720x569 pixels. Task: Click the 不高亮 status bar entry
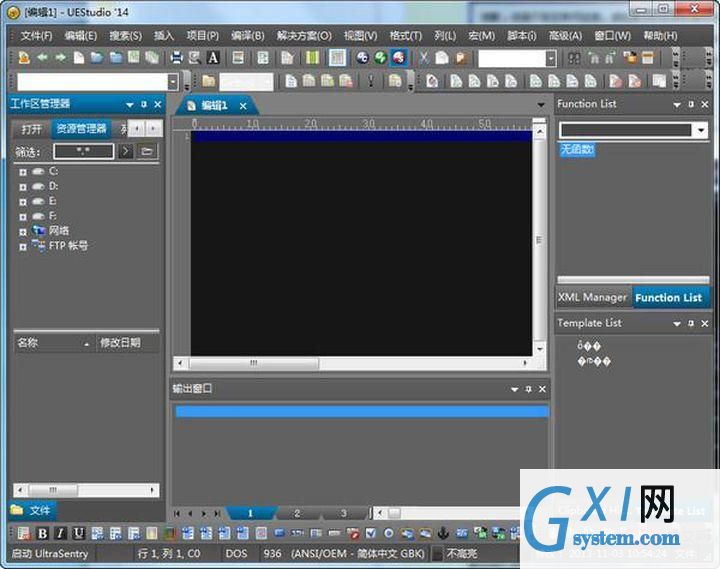461,553
